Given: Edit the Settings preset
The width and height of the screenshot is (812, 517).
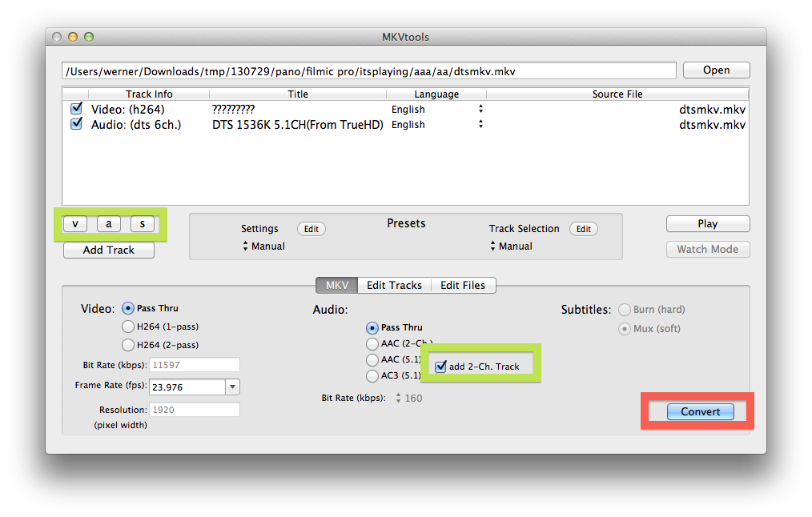Looking at the screenshot, I should [x=312, y=229].
